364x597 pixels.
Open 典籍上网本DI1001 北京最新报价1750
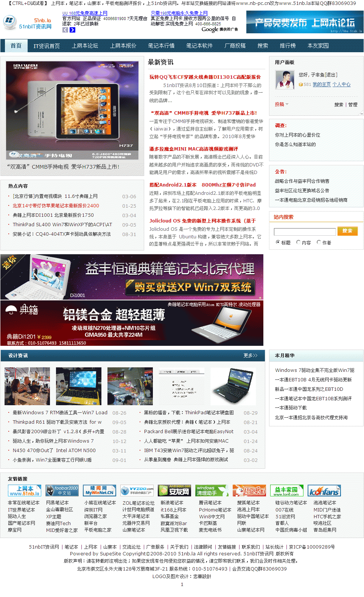(x=53, y=215)
